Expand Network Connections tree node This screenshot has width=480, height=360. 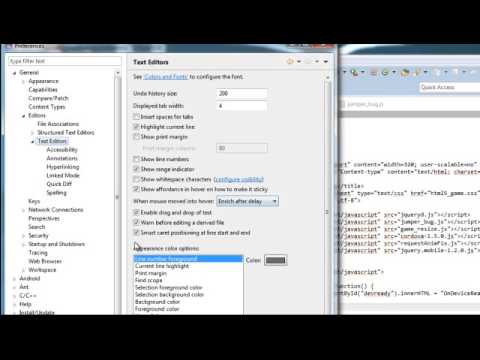(23, 210)
